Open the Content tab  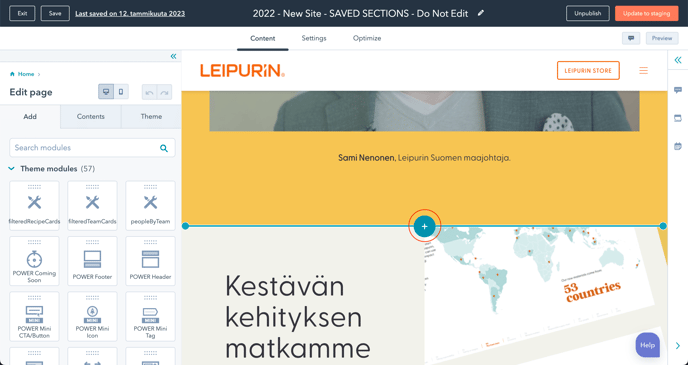(262, 38)
